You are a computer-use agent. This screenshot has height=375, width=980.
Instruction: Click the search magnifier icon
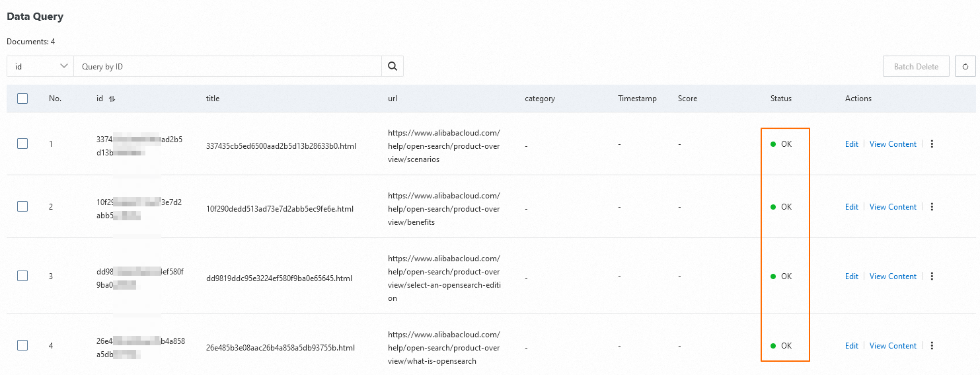[393, 66]
